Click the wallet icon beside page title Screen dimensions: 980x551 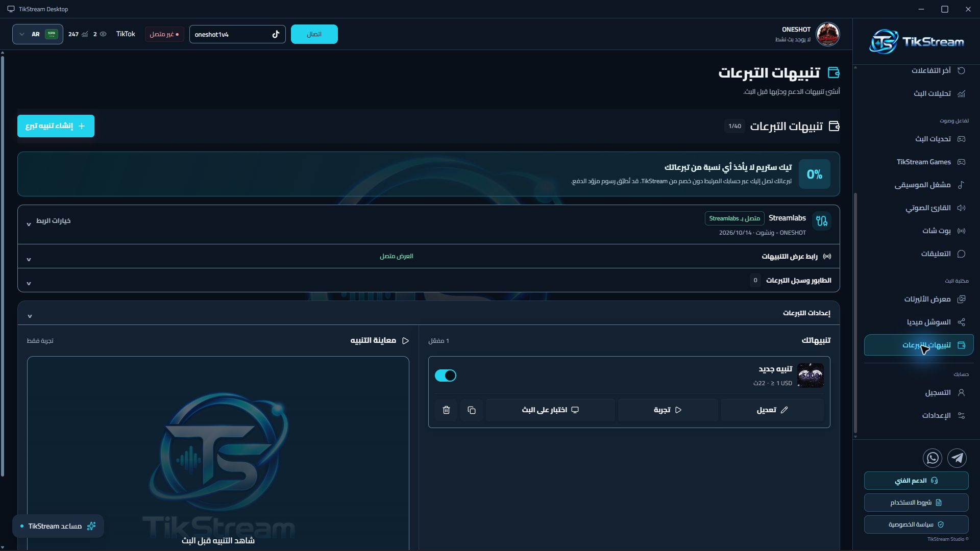point(834,72)
